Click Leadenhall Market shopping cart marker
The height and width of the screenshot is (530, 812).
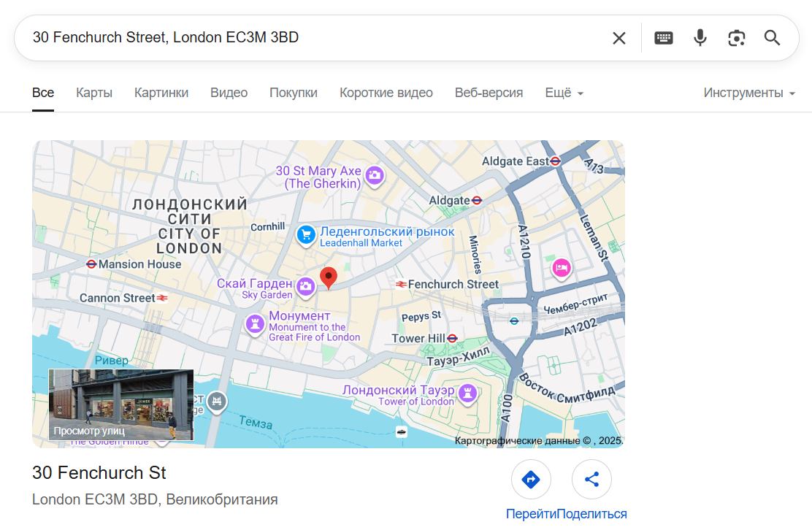306,235
